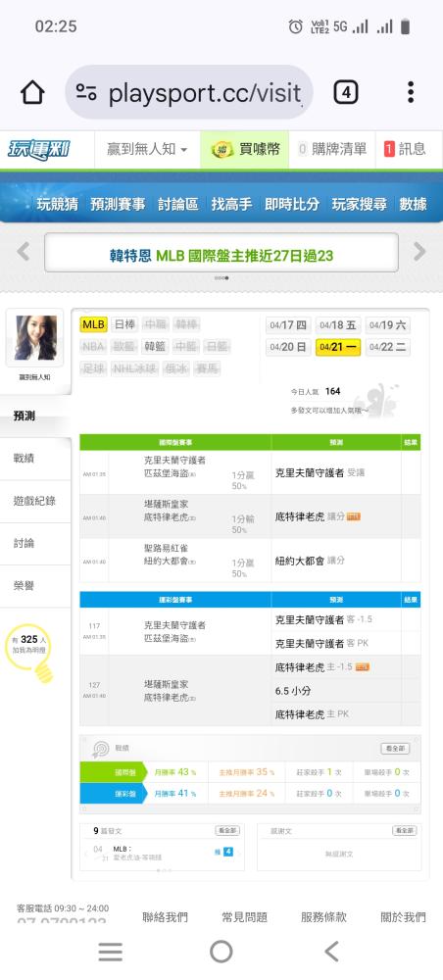Tap the lightbulb 加我為明燈 icon
Screen dimensions: 443x980
[30, 653]
